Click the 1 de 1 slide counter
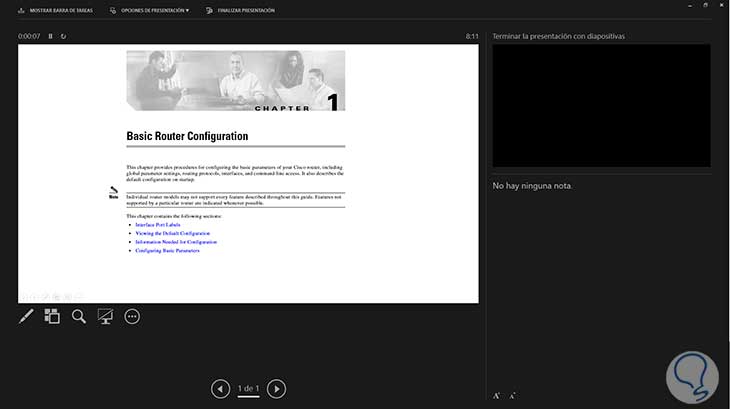 coord(248,389)
